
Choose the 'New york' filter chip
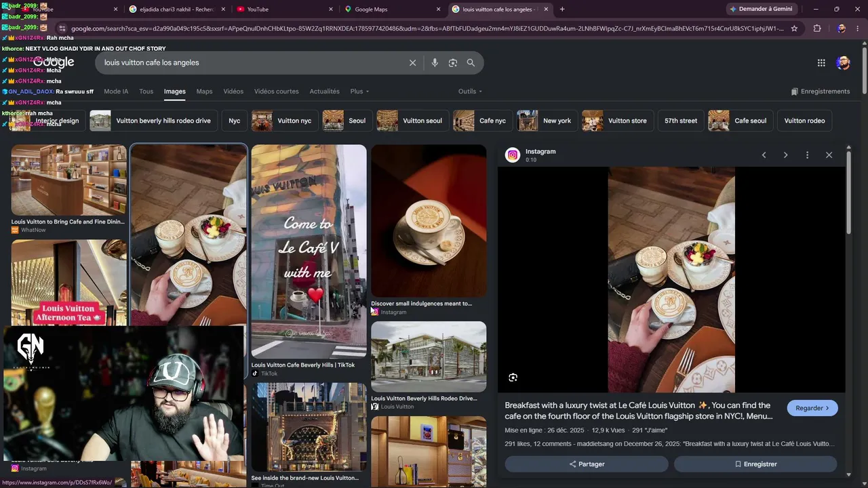pyautogui.click(x=547, y=121)
